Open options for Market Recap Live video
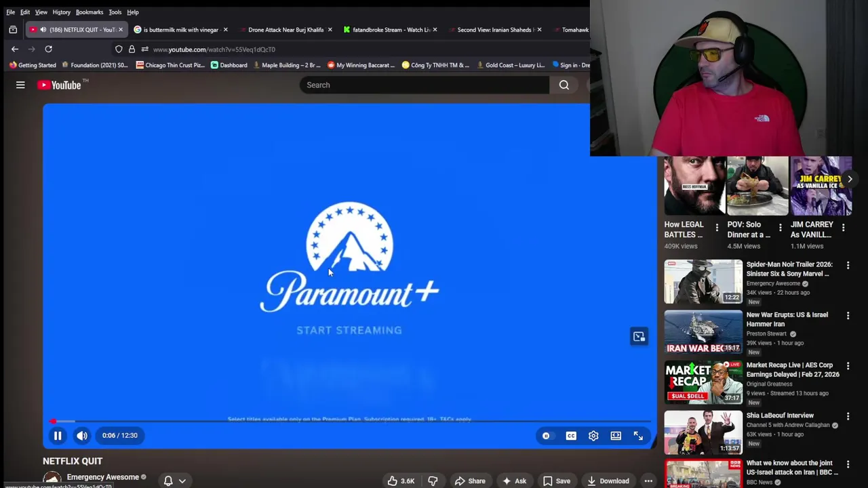This screenshot has height=488, width=868. click(848, 365)
